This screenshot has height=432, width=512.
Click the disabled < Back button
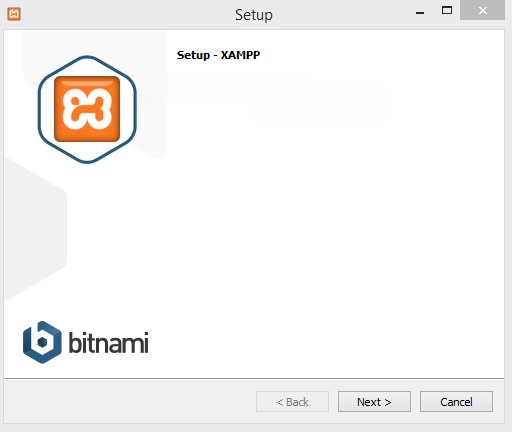coord(292,402)
